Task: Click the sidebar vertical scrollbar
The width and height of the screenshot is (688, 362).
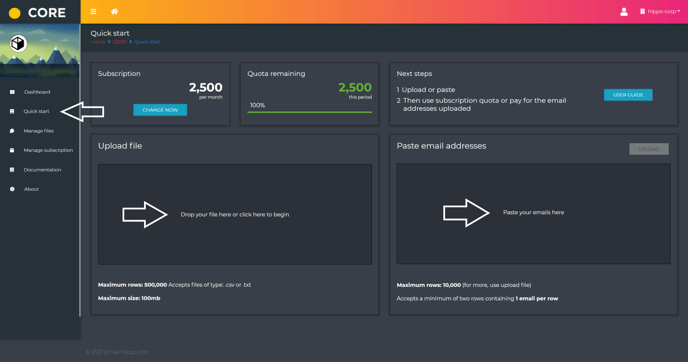Action: click(79, 170)
